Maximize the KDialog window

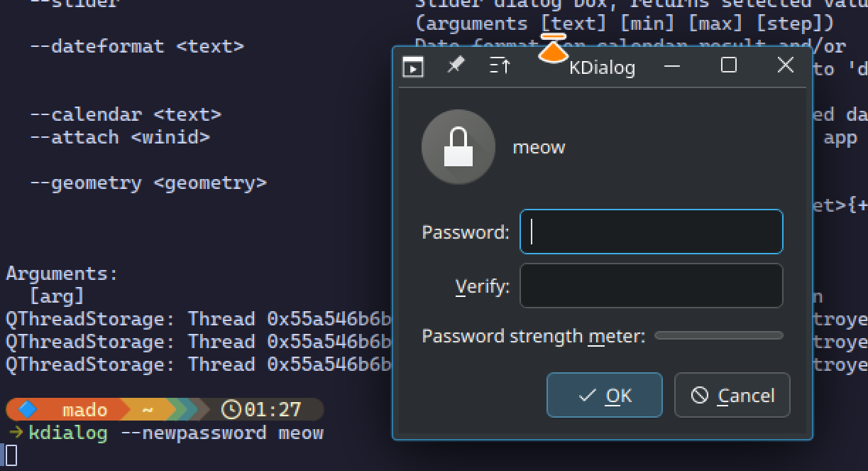[x=728, y=65]
